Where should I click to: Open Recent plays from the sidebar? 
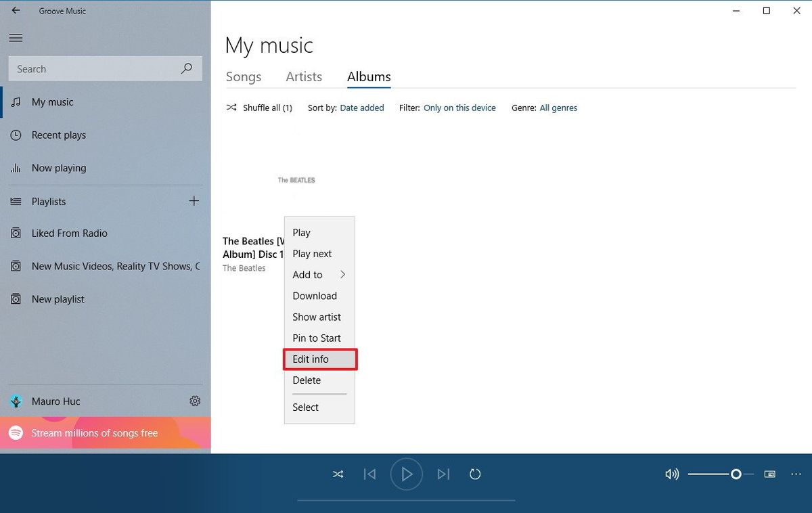click(x=57, y=135)
